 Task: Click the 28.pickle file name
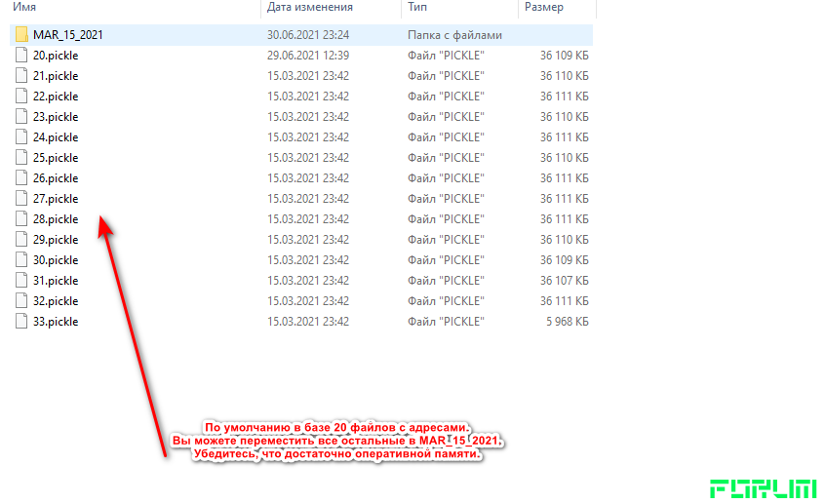coord(56,220)
